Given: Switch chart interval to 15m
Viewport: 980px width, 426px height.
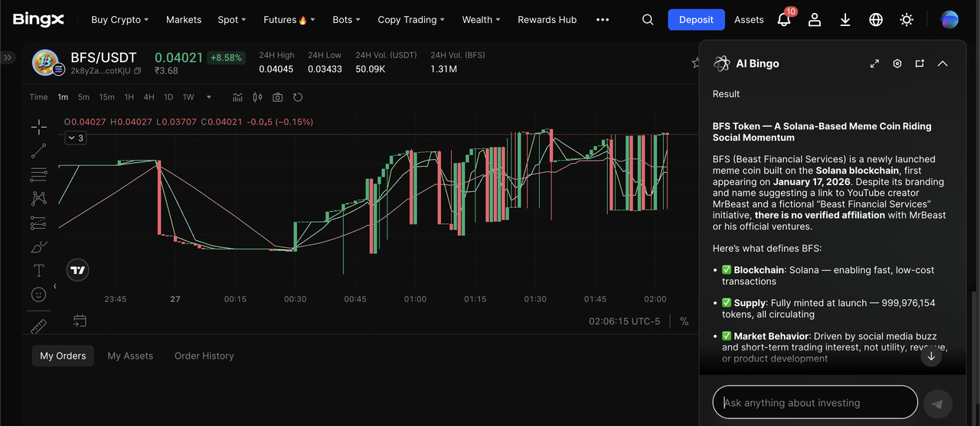Looking at the screenshot, I should 106,97.
